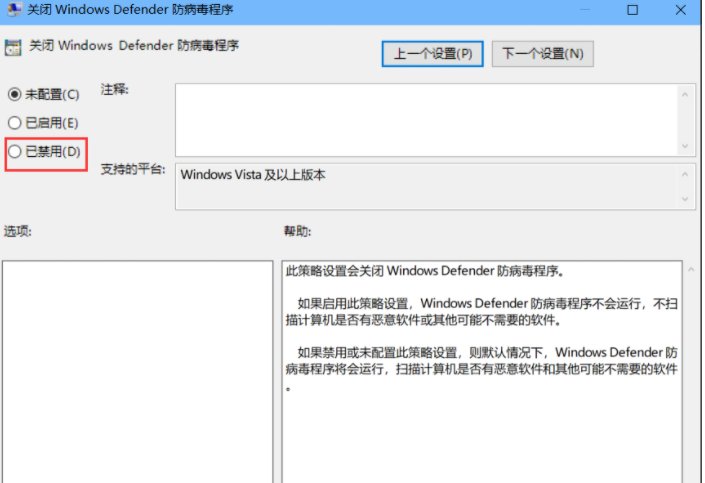Click the 支持的平台: label
The width and height of the screenshot is (705, 483).
tap(133, 169)
